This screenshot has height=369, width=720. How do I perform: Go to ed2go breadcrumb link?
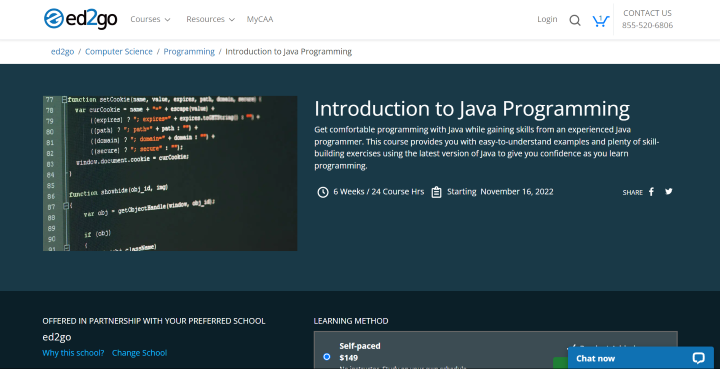(x=62, y=51)
